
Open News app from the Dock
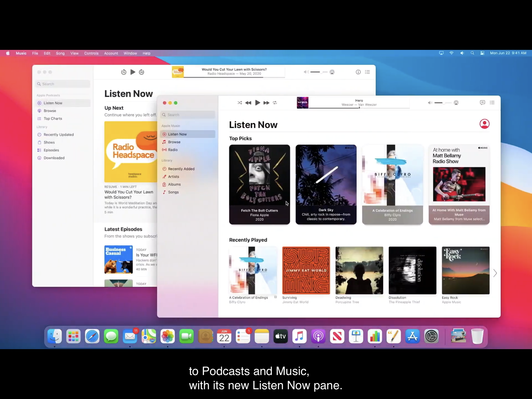[337, 336]
